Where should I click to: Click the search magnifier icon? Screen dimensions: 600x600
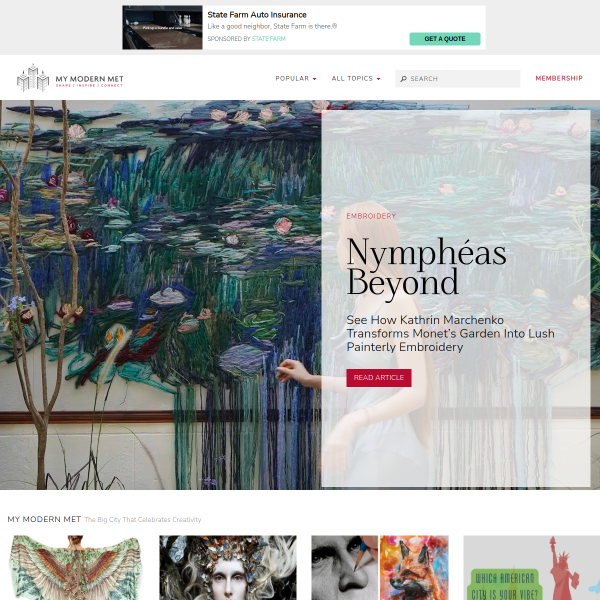coord(403,79)
